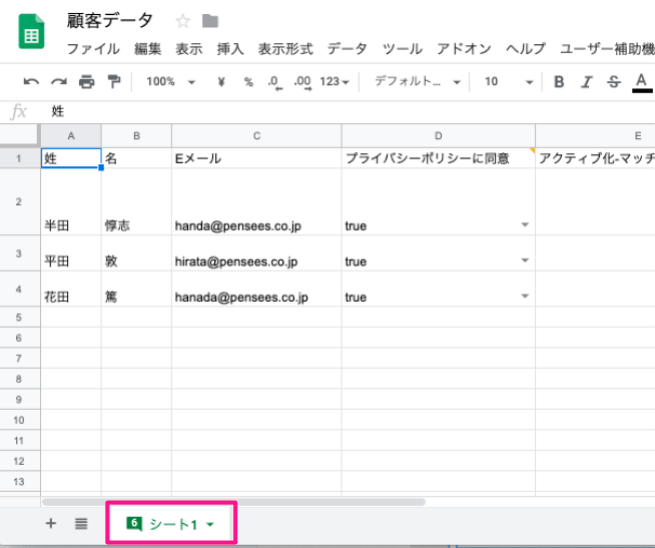The image size is (655, 548).
Task: Click the all sheets list icon
Action: pos(81,523)
